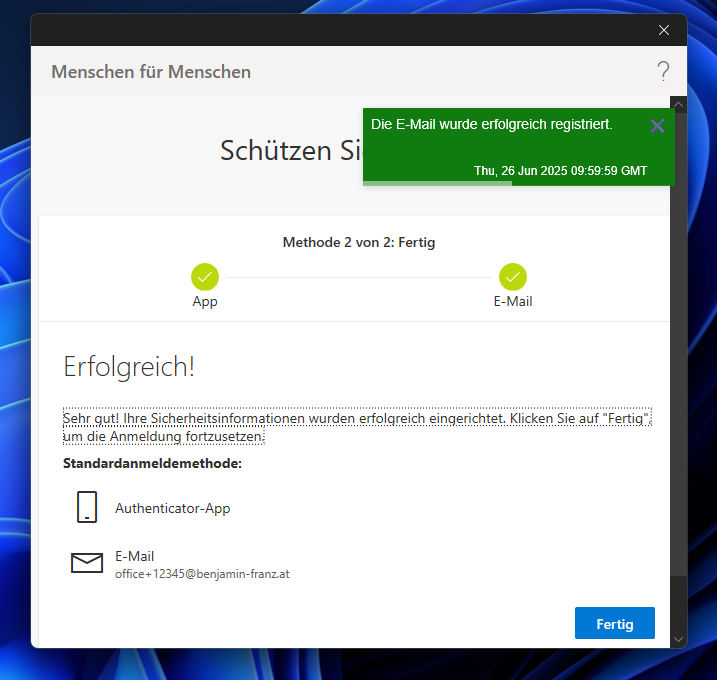The image size is (717, 680).
Task: Dismiss the green success notification
Action: coord(657,126)
